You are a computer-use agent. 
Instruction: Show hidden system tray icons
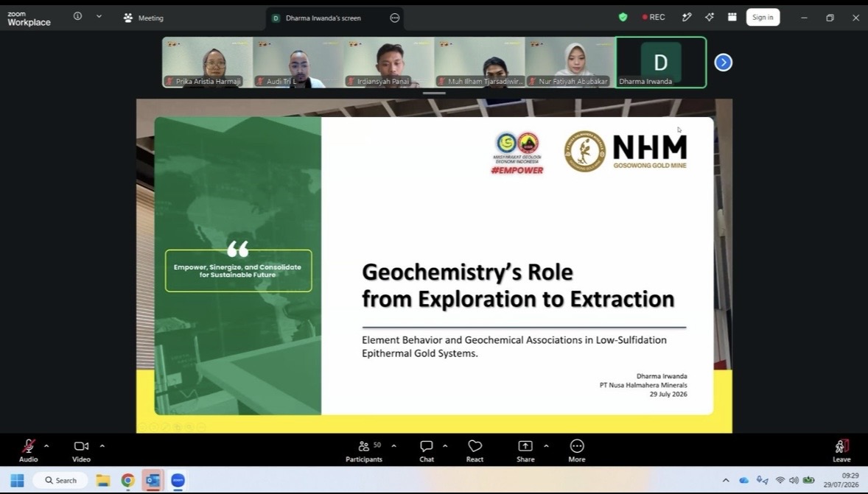tap(726, 480)
